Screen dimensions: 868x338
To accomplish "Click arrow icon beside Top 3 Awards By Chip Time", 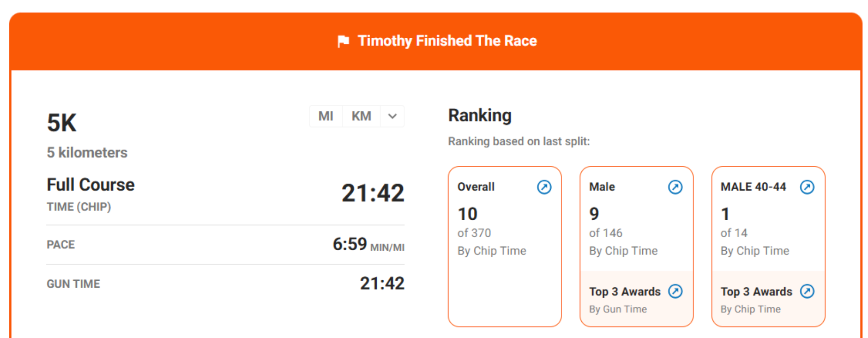I will pos(807,291).
